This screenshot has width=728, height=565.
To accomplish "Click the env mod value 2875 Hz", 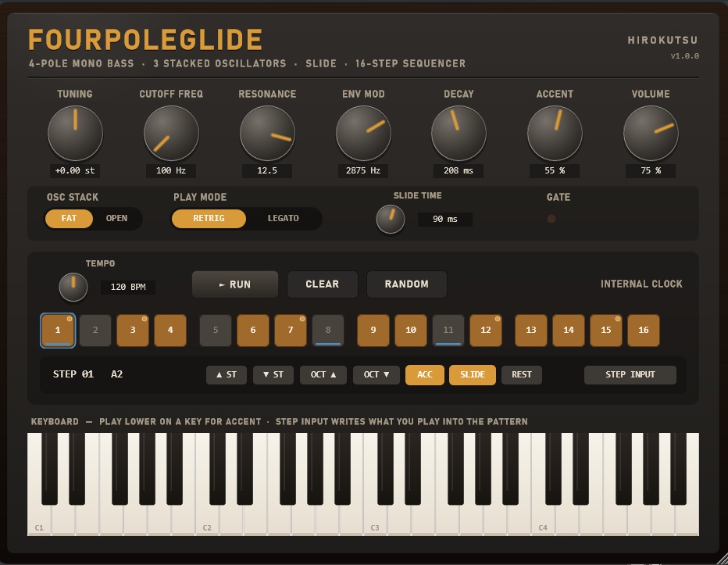I will [363, 170].
